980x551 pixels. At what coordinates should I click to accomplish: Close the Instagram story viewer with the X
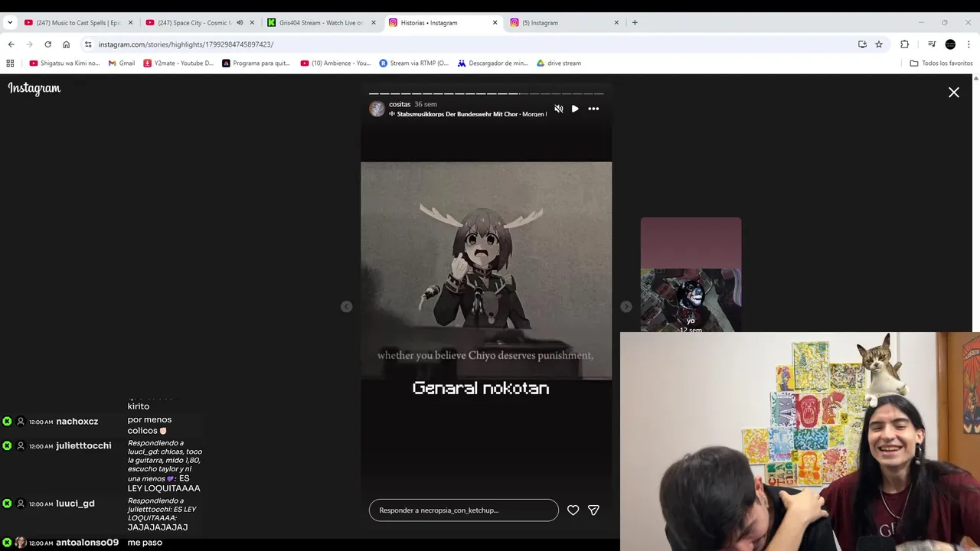pos(953,93)
